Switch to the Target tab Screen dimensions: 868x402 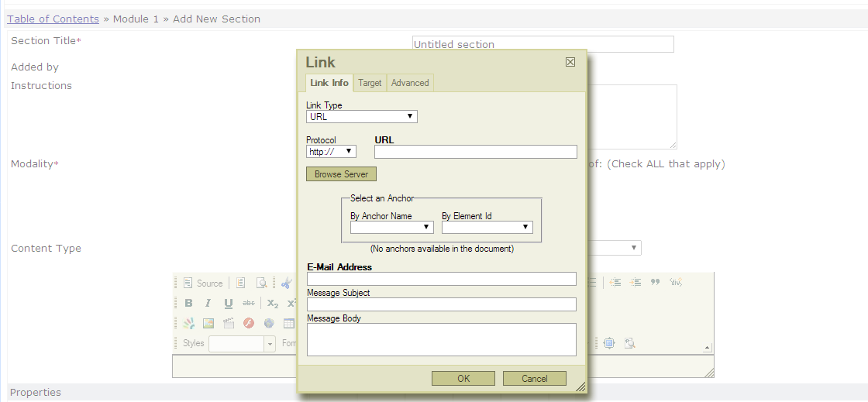click(370, 83)
